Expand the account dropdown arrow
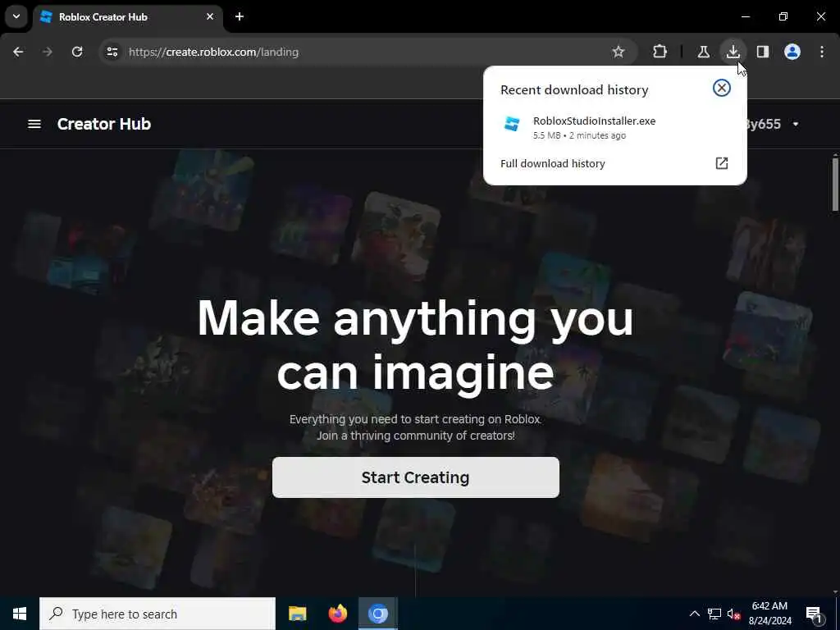840x630 pixels. pos(796,125)
